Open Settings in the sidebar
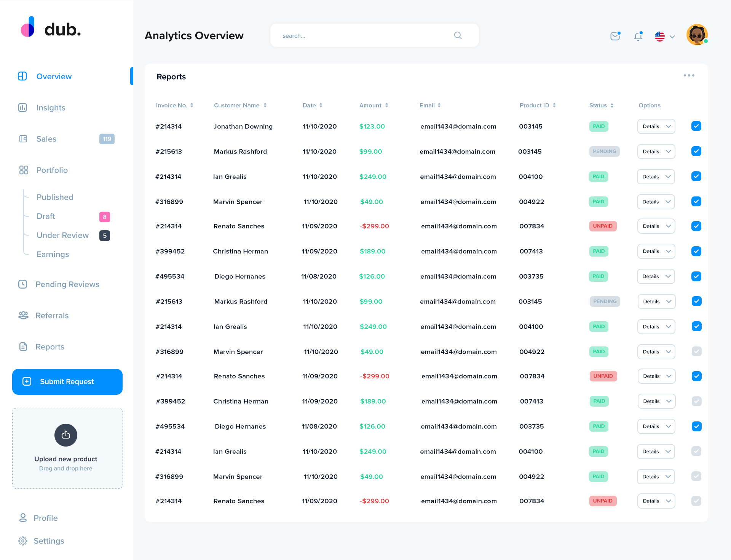The height and width of the screenshot is (560, 731). (x=49, y=541)
